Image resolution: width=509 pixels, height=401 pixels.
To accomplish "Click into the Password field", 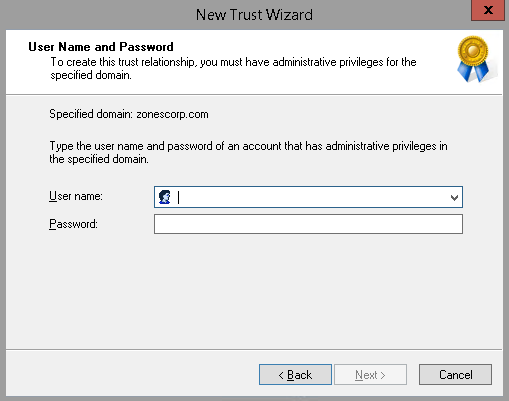I will (308, 224).
